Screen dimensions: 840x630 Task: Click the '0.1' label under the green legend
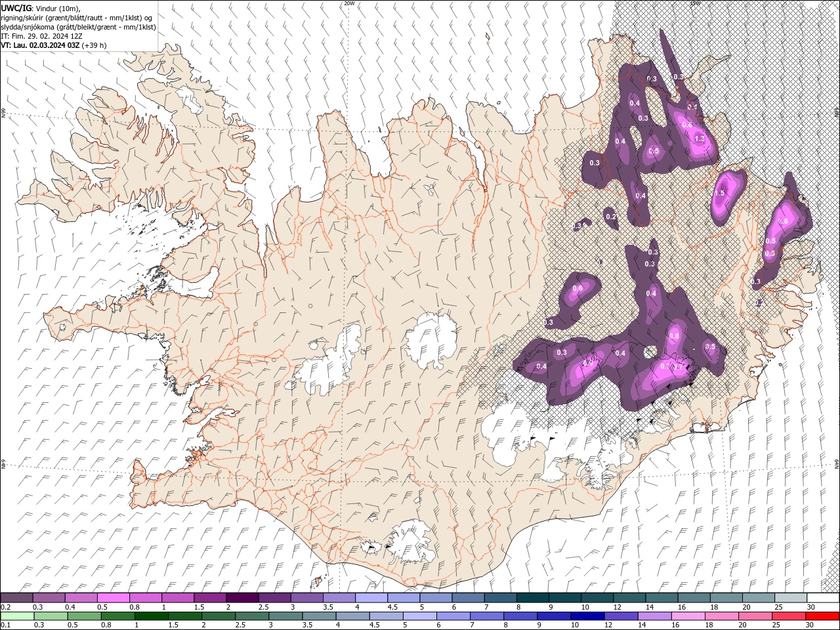click(5, 625)
